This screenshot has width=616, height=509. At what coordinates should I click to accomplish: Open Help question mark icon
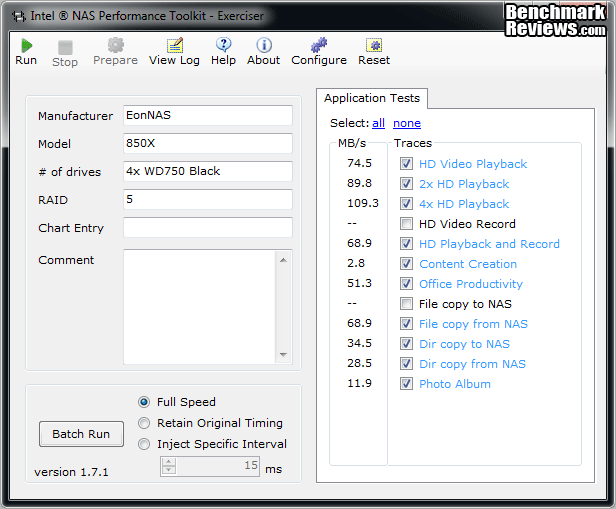tap(224, 45)
